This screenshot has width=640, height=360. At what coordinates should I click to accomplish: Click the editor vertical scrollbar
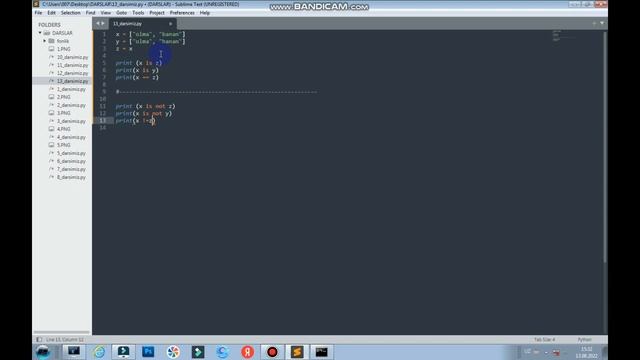605,147
